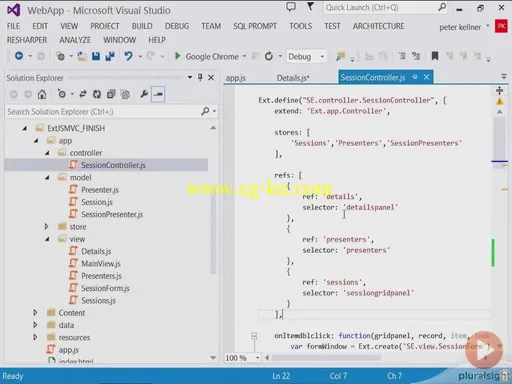Click the Navigate Backward toolbar arrow
This screenshot has height=384, width=512.
coord(19,56)
